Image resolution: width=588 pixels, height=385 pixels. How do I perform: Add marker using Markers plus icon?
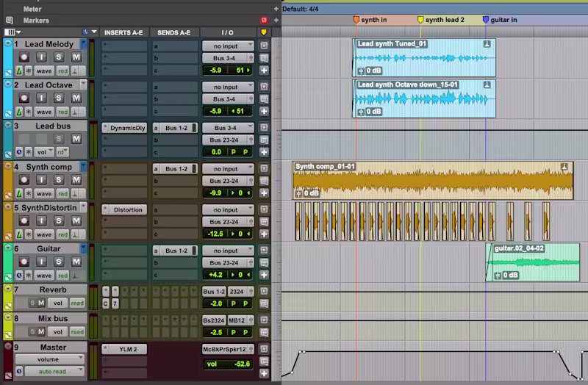276,21
